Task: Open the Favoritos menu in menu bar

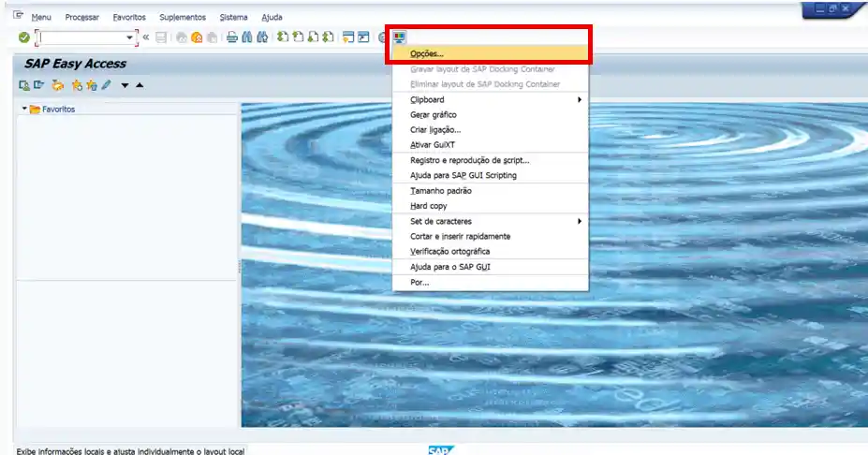Action: 129,17
